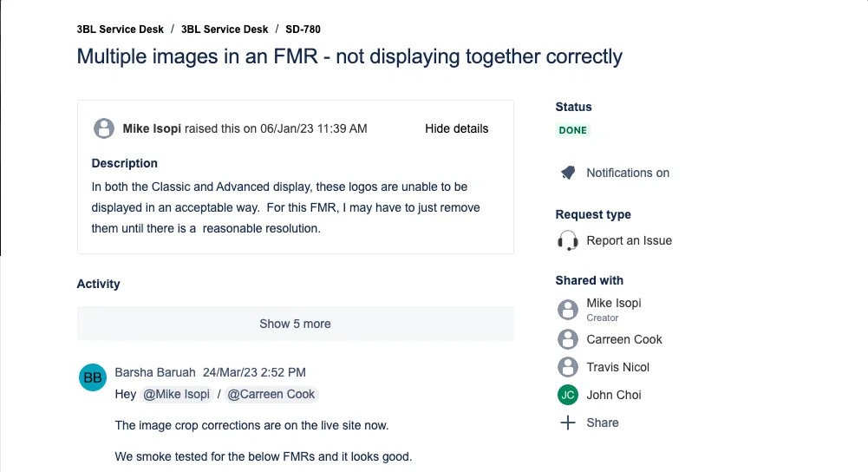Click John Choi name in Shared with

pos(614,395)
